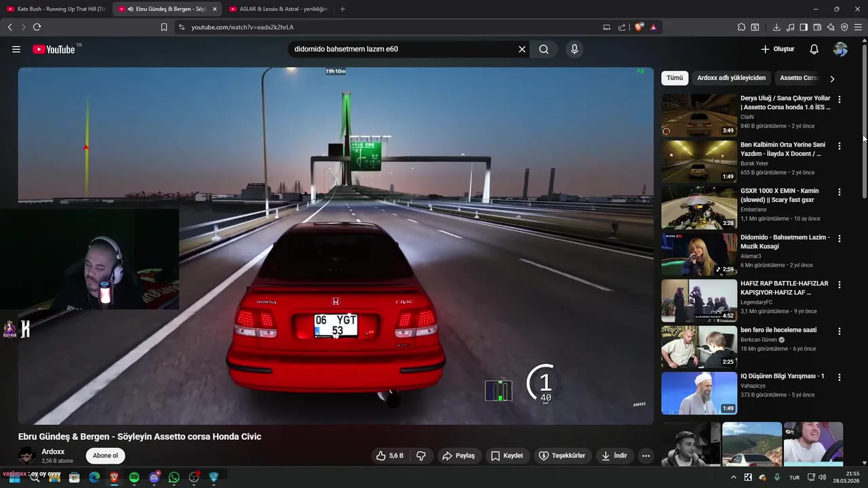Show more filter chips with right chevron

click(832, 79)
